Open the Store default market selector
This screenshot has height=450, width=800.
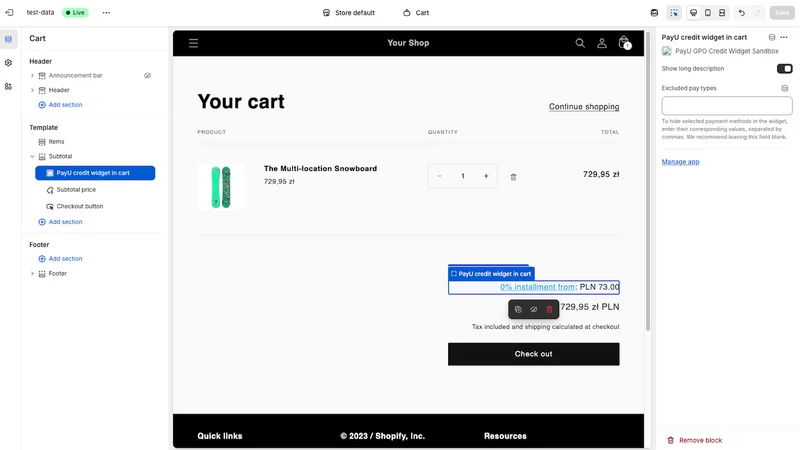349,12
